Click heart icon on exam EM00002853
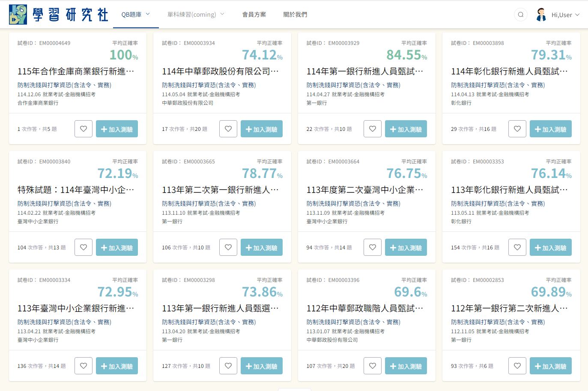Screen dimensions: 588x391 point(517,366)
